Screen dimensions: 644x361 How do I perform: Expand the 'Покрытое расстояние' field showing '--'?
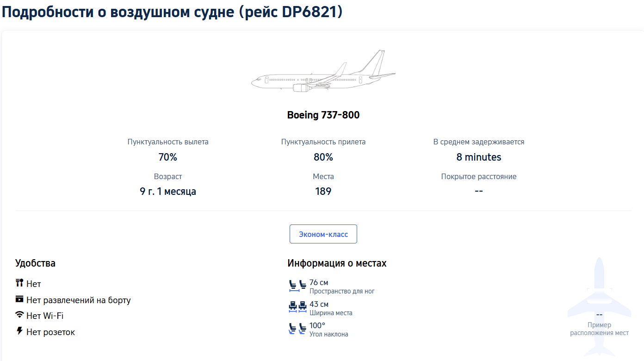(x=479, y=184)
